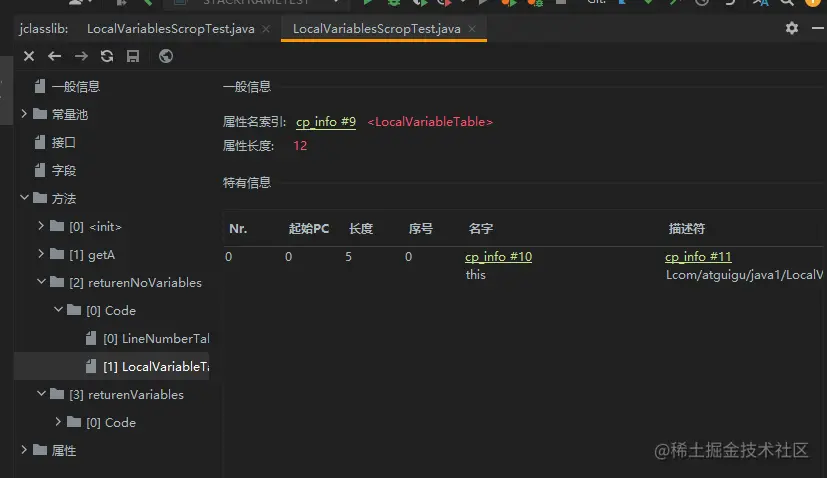Click the file icon beside 接口
The width and height of the screenshot is (827, 478).
coord(40,142)
